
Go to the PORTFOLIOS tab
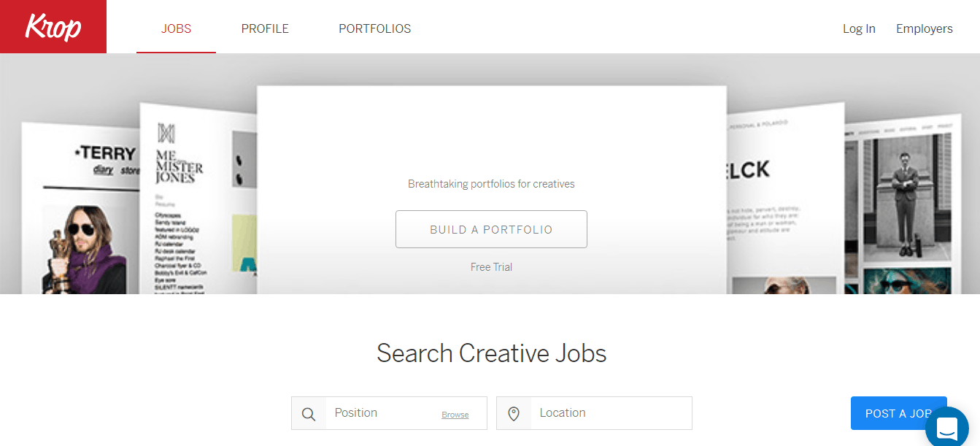click(374, 29)
